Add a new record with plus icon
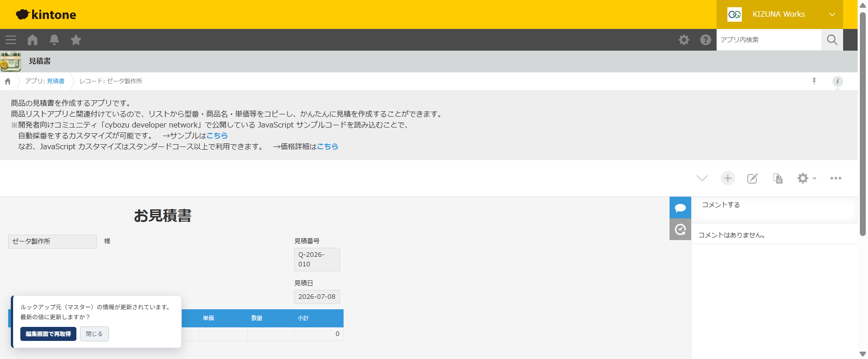The width and height of the screenshot is (868, 359). click(728, 178)
